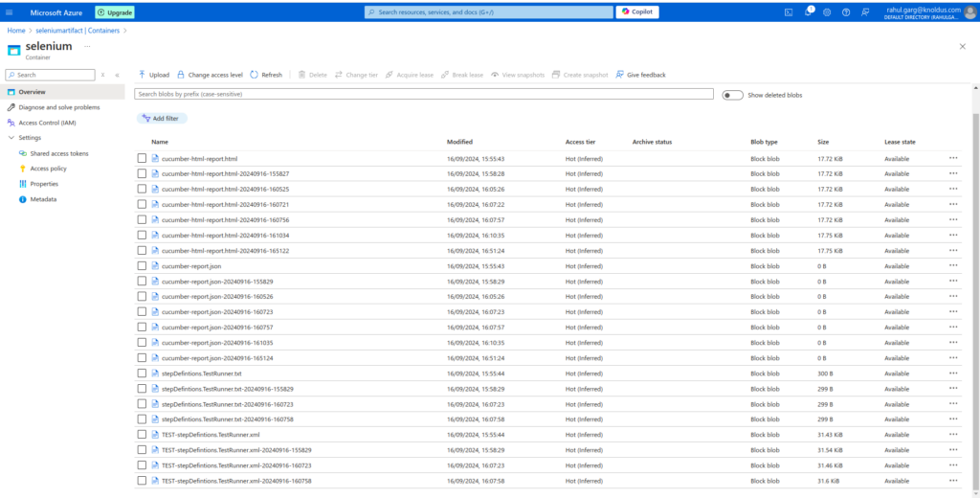Open more options for stepDefintions.TestRunner.txt row

pos(953,373)
